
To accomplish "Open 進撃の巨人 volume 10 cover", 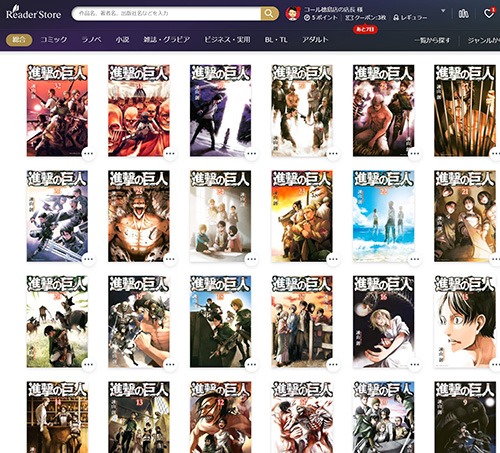I will pyautogui.click(x=384, y=417).
